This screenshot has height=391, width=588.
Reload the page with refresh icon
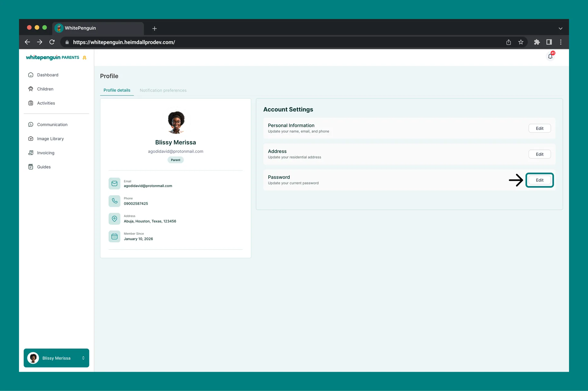(52, 42)
